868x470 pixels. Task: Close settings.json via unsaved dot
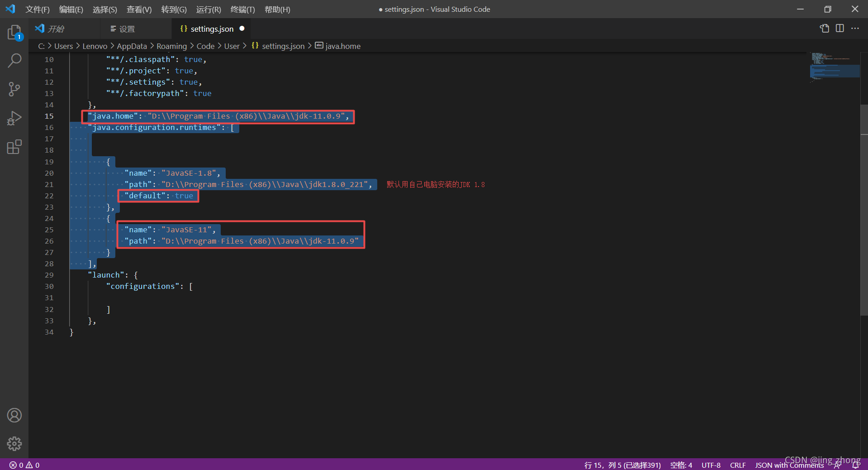242,29
